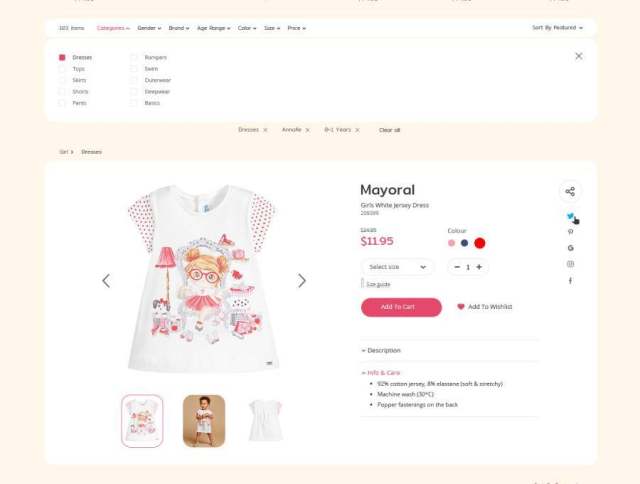Click the share icon button
This screenshot has height=484, width=640.
(570, 191)
